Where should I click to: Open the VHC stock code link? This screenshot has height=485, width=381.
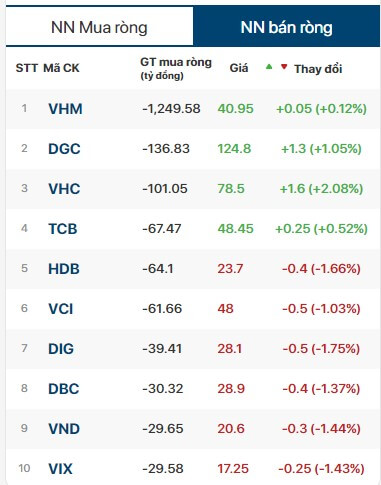[x=64, y=189]
